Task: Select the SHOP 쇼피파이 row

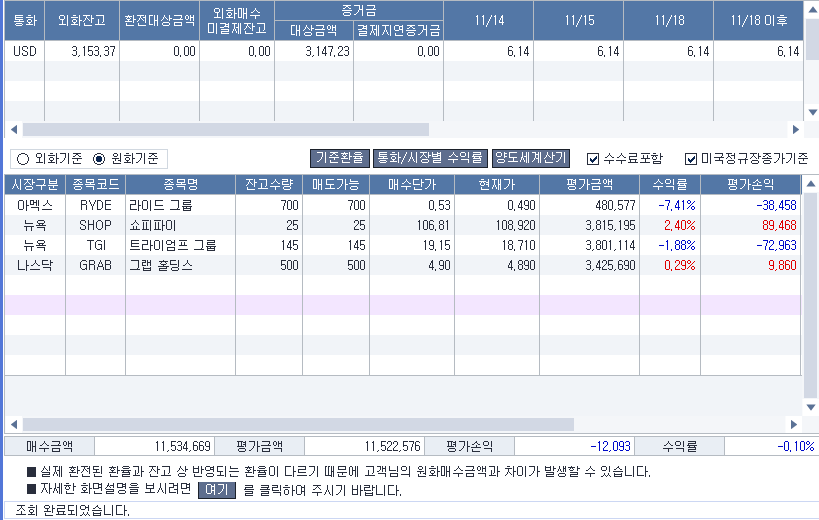Action: tap(180, 225)
